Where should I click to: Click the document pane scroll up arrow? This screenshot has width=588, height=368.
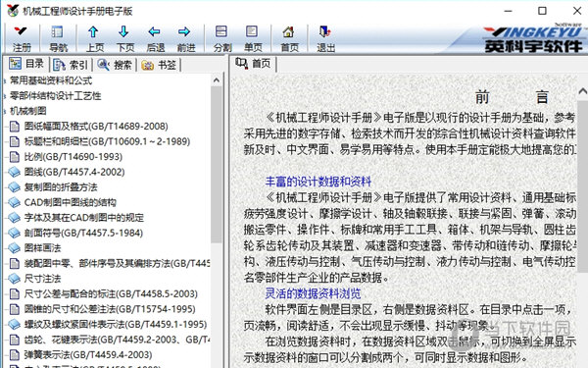(x=582, y=91)
